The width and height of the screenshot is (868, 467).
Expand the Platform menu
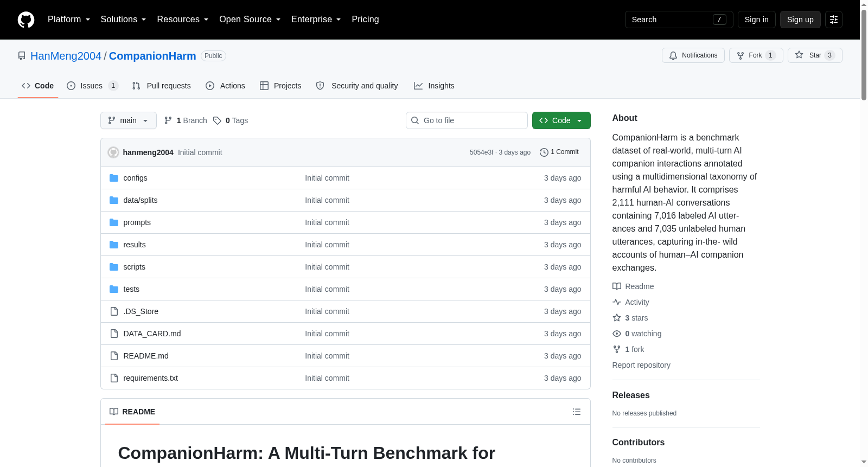69,20
